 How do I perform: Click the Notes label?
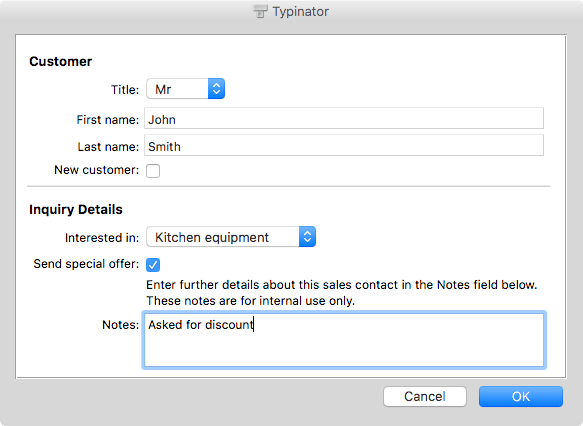(120, 325)
